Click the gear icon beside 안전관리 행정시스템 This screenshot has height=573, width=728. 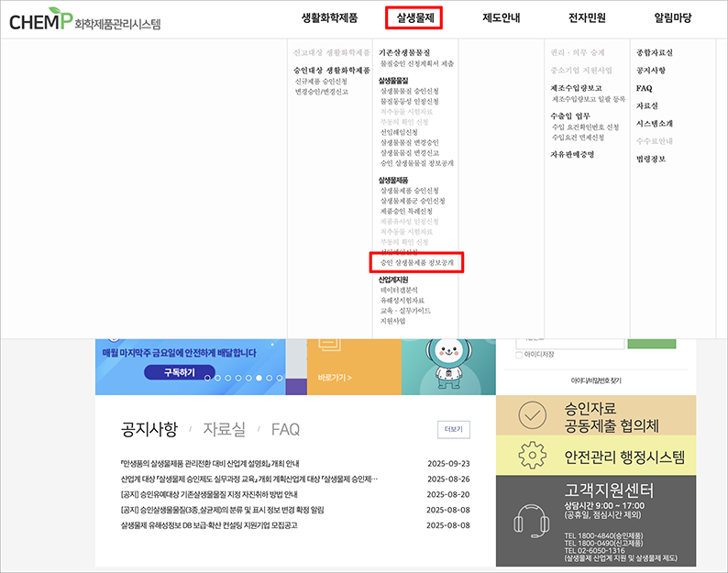(532, 456)
